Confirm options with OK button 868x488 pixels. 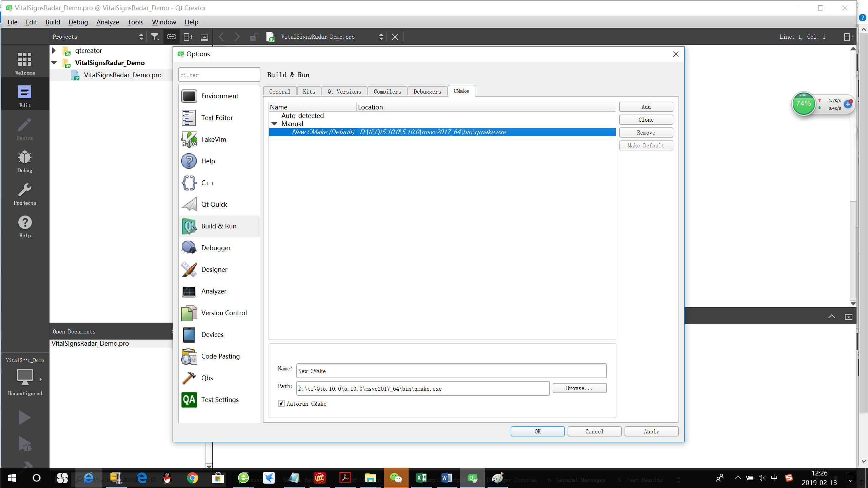[x=537, y=431]
